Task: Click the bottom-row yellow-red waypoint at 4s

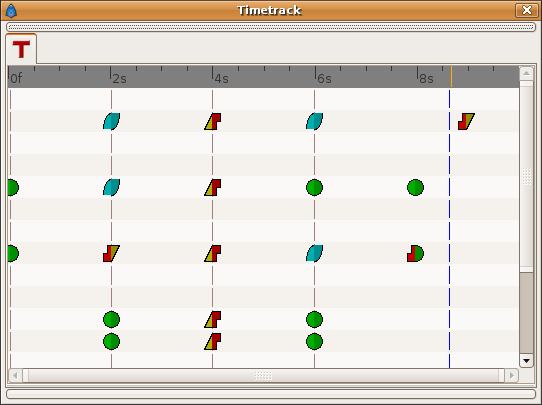Action: (213, 342)
